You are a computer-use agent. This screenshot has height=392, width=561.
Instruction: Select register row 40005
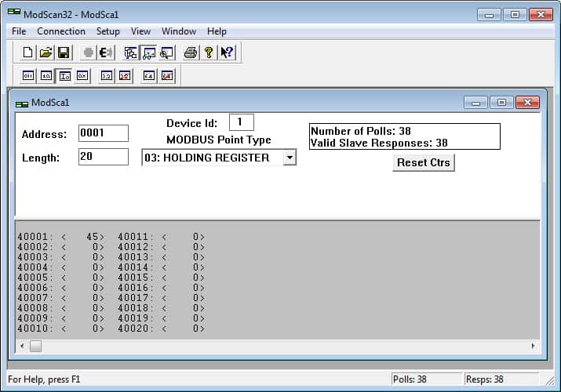tap(61, 278)
